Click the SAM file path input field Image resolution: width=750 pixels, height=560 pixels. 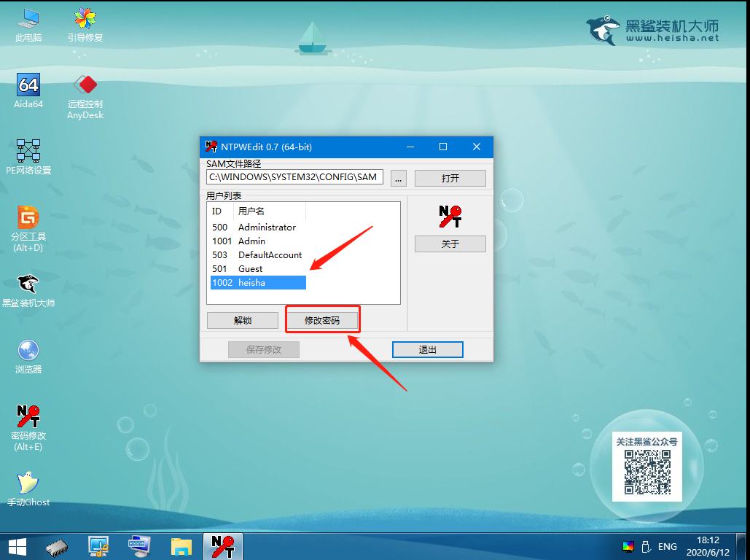[x=294, y=177]
